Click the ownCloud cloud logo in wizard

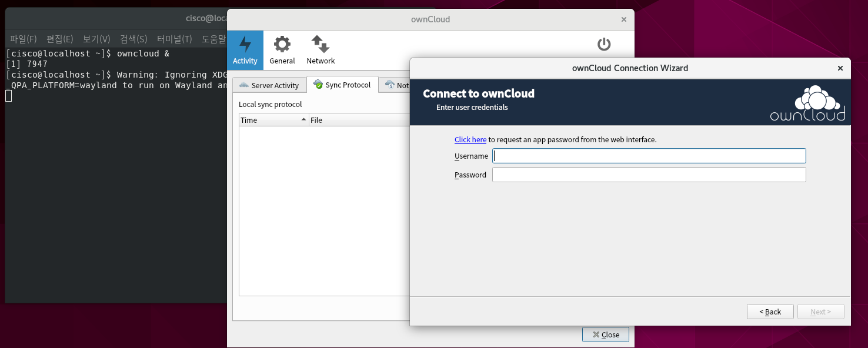pos(808,104)
